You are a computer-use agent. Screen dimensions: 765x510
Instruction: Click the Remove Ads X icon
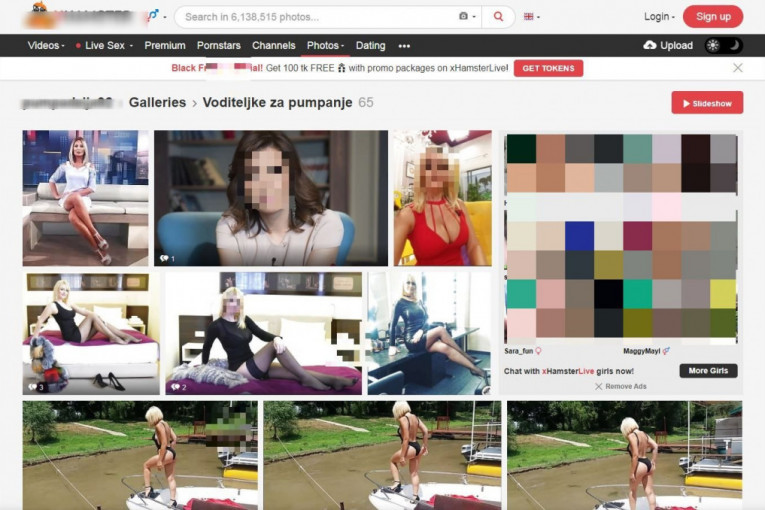[599, 386]
